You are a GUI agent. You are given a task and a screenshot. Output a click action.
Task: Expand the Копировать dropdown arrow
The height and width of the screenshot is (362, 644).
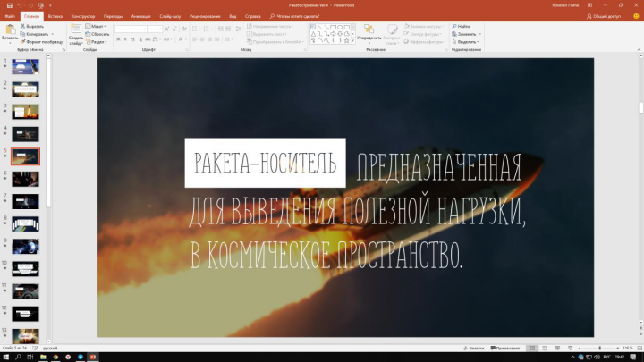coord(53,34)
